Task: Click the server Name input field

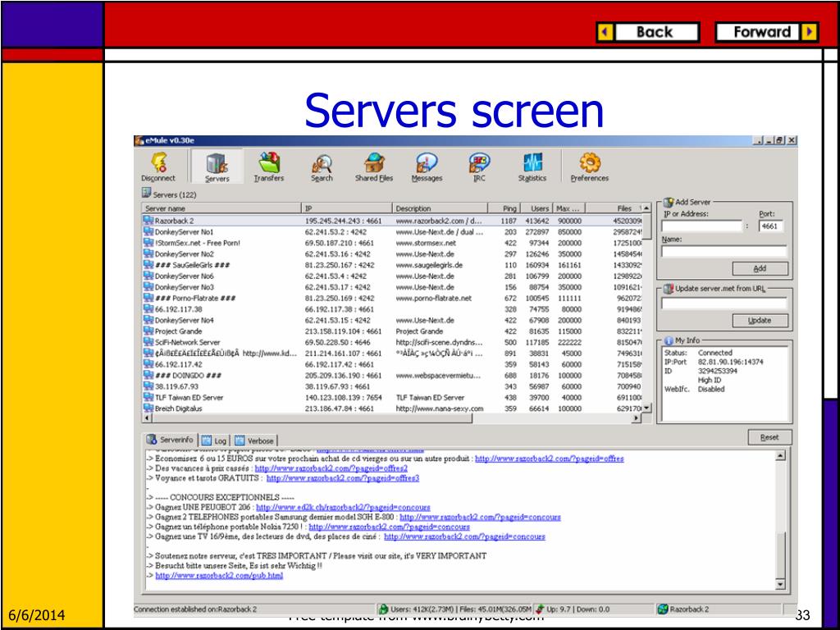Action: pos(724,251)
